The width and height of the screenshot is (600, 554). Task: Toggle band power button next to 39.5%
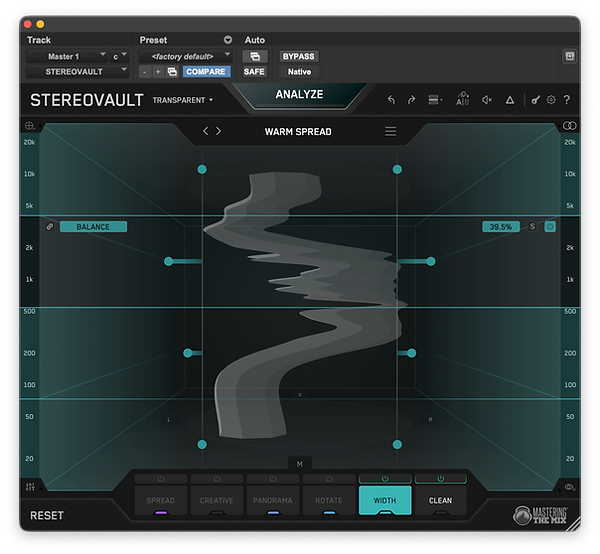coord(550,226)
